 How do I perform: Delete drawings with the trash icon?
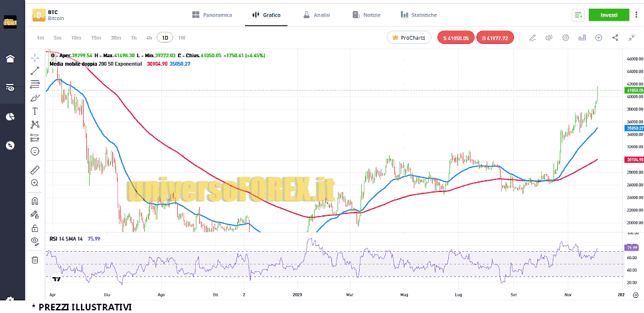click(x=35, y=260)
